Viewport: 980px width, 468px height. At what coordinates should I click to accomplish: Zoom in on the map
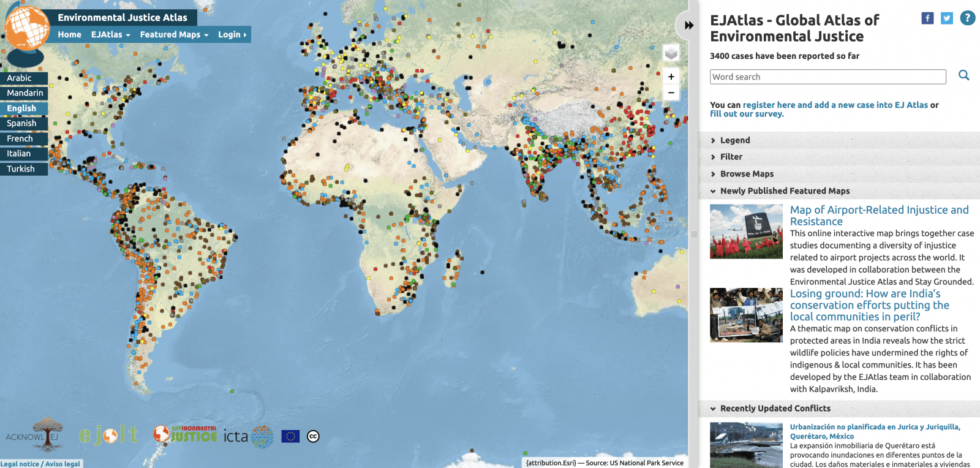[671, 77]
